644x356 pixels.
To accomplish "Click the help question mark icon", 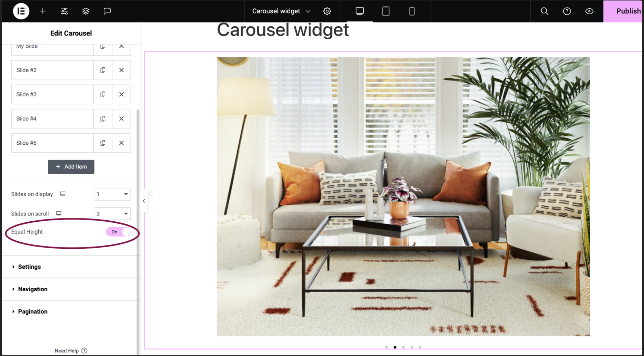I will (x=567, y=11).
